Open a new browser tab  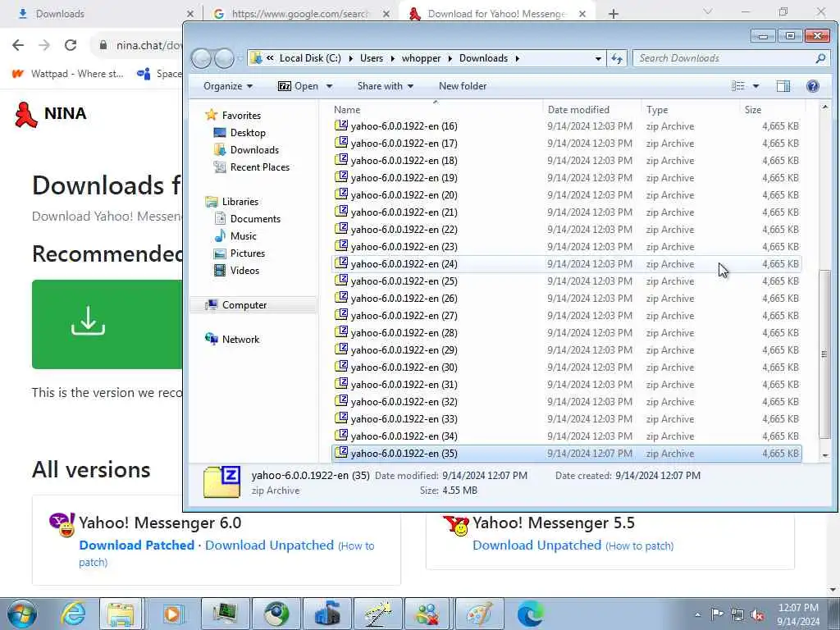pos(614,14)
